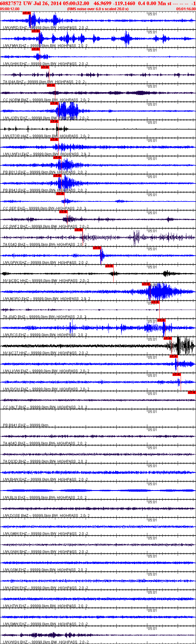Click the red pick marker on UW.LKVW trace
The height and width of the screenshot is (644, 196).
click(x=174, y=356)
